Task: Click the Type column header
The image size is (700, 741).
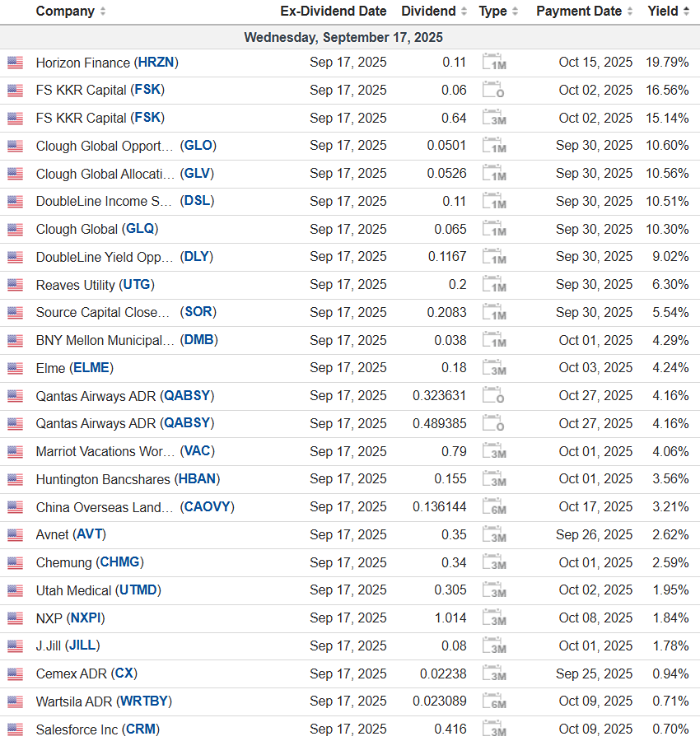Action: click(492, 12)
